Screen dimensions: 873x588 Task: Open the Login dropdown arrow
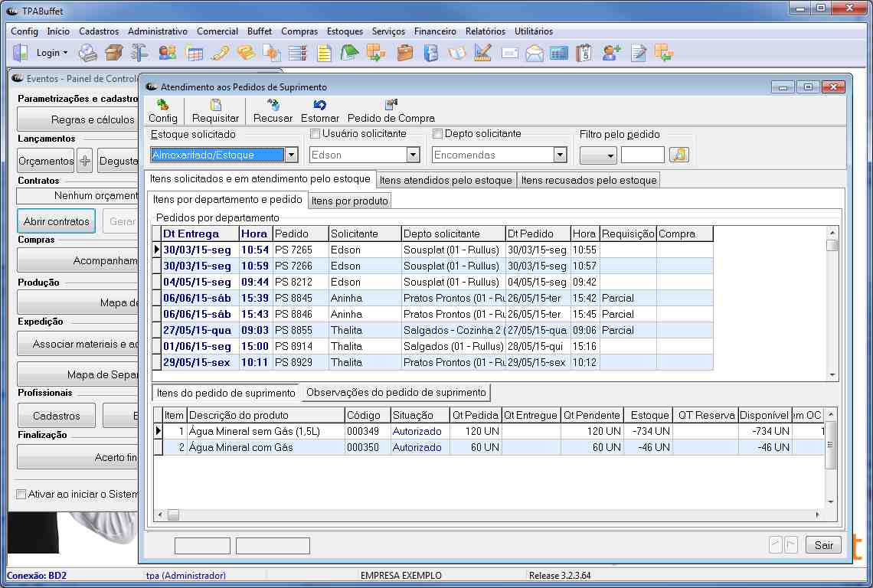pos(65,53)
